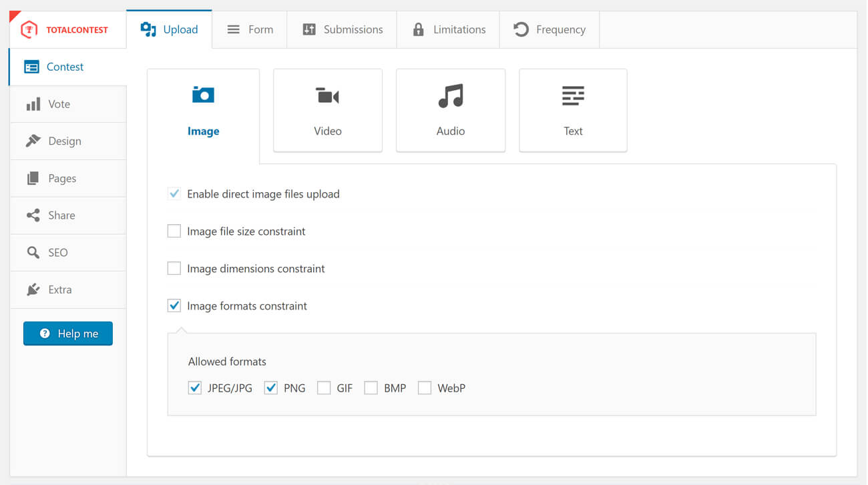This screenshot has height=485, width=868.
Task: Pick the Audio music note icon
Action: click(x=451, y=96)
